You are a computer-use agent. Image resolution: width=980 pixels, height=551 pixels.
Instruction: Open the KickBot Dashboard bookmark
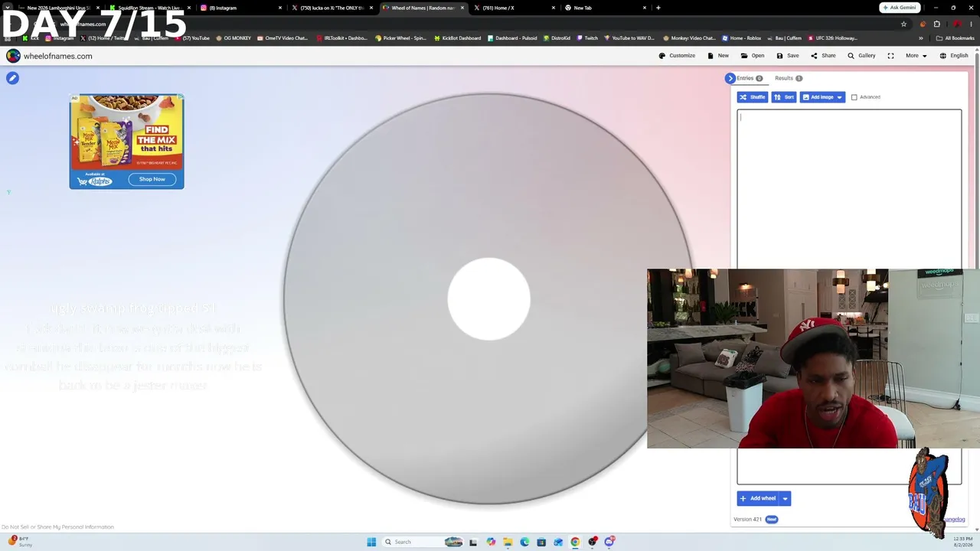coord(457,37)
